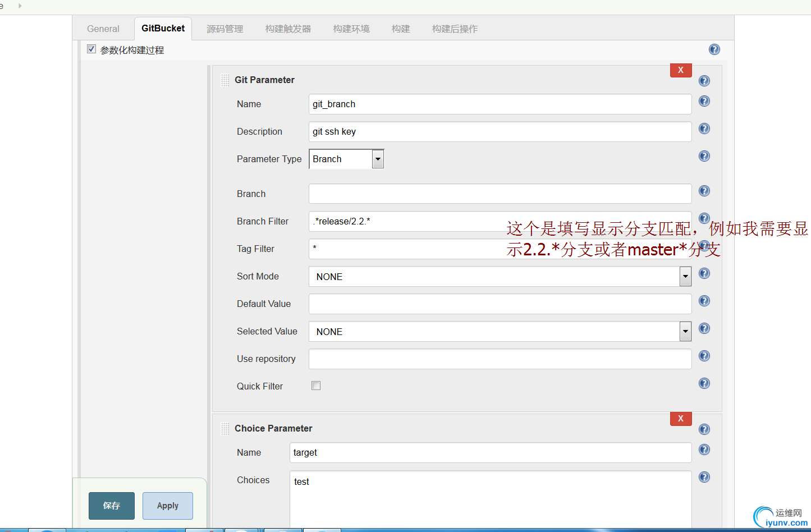Switch to the 源码管理 tab
This screenshot has height=532, width=811.
pos(225,29)
